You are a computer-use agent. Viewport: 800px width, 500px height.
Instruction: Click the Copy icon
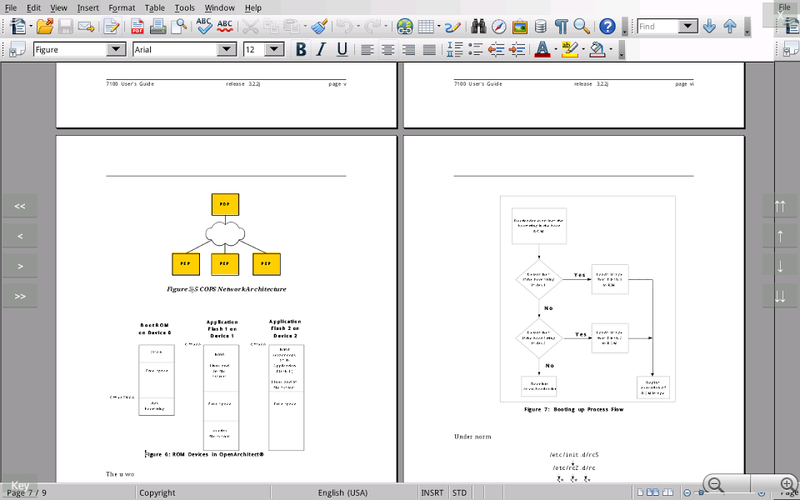point(270,26)
